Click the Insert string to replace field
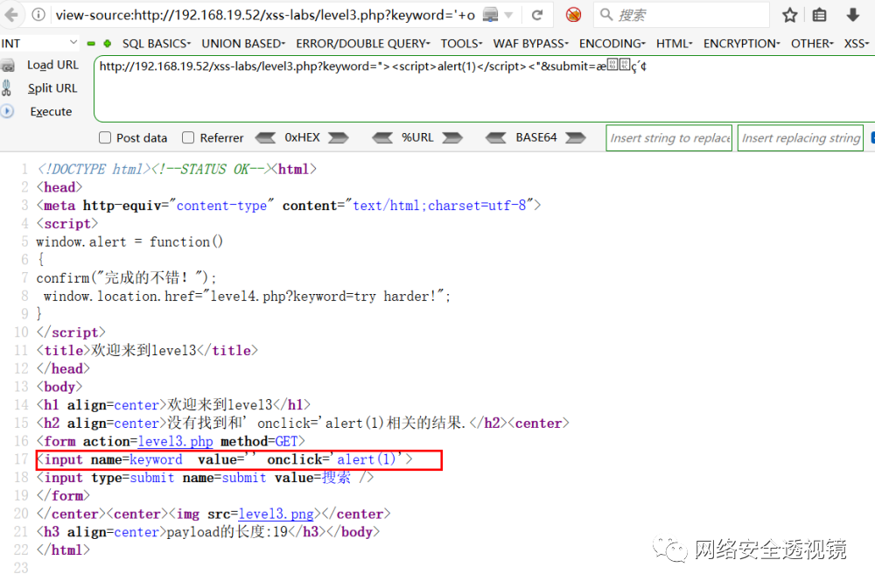The width and height of the screenshot is (875, 588). (x=669, y=137)
